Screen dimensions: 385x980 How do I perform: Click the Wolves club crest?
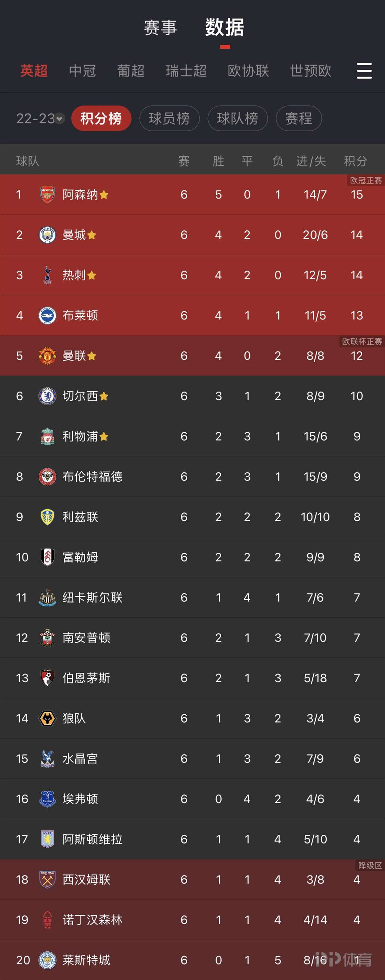pos(48,718)
